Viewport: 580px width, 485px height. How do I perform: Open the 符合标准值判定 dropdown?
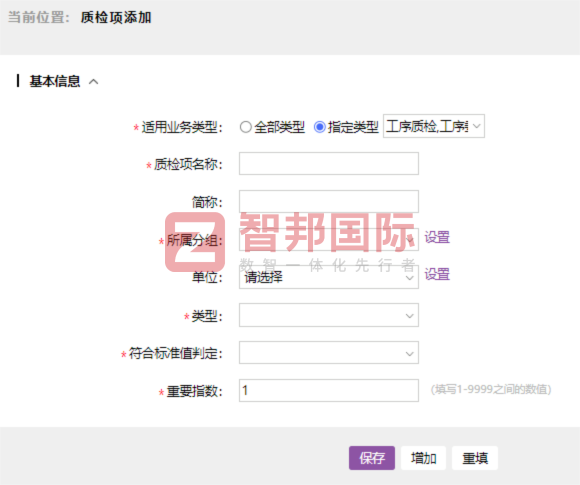(329, 353)
